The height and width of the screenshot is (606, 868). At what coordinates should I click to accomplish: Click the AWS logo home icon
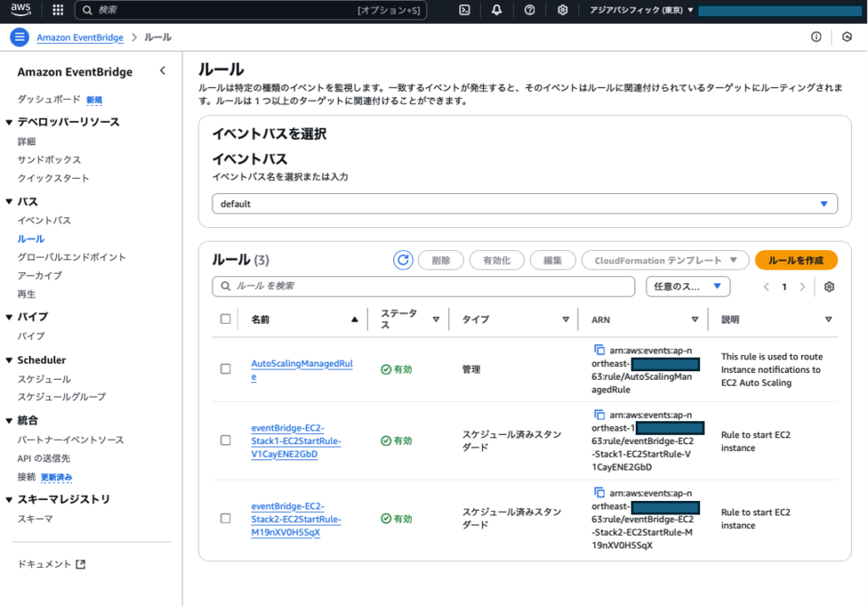22,10
